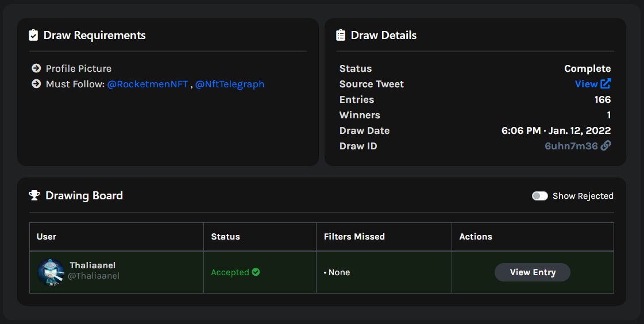Click the Draw ID label

point(358,146)
